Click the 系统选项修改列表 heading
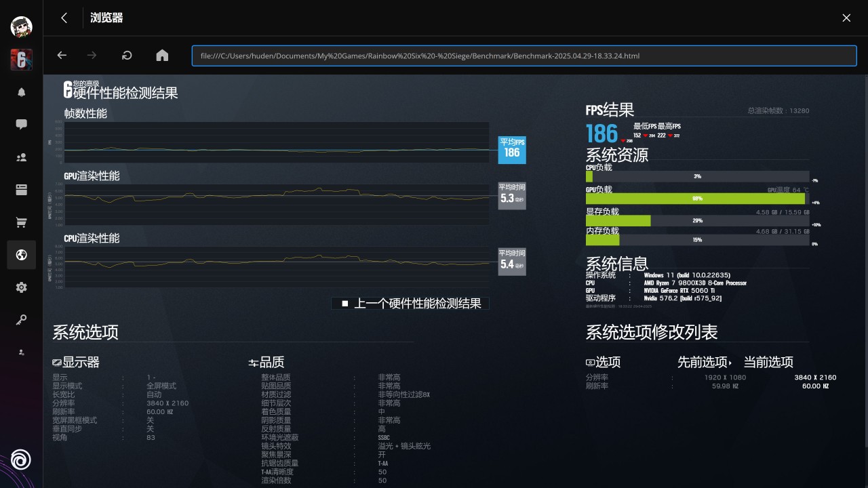This screenshot has width=868, height=488. (652, 332)
